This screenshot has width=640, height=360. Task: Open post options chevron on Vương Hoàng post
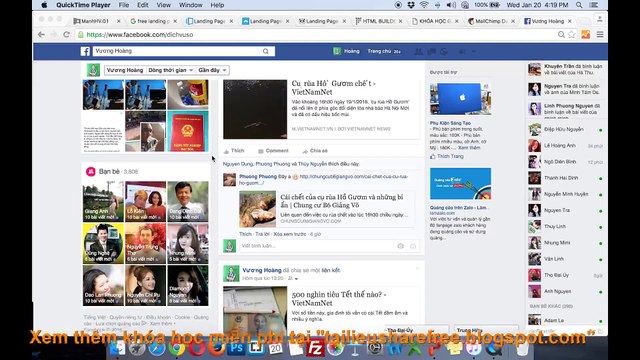pyautogui.click(x=417, y=269)
